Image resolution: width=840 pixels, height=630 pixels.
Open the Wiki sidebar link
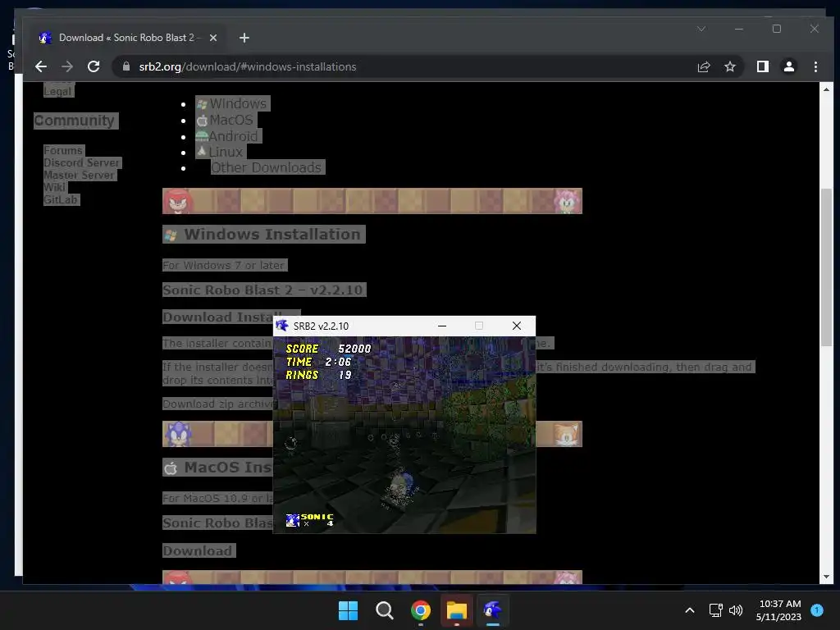55,187
